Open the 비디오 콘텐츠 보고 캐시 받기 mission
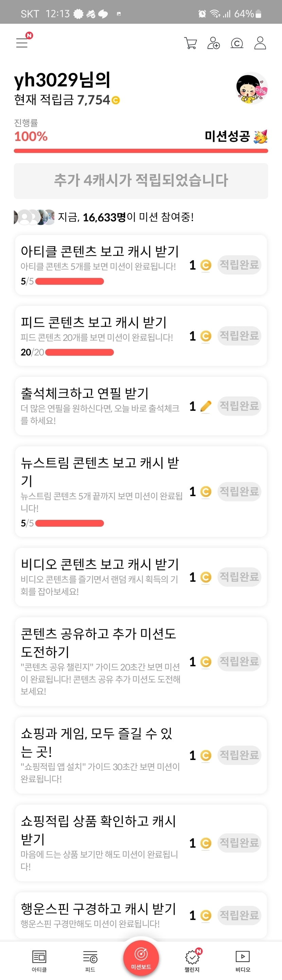 pos(100,577)
